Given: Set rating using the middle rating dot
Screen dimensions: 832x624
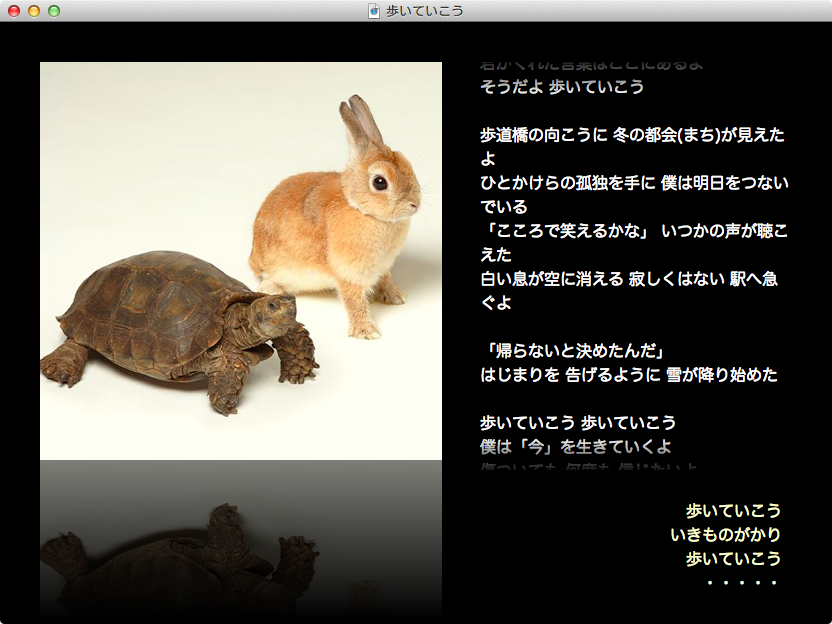Looking at the screenshot, I should [741, 583].
